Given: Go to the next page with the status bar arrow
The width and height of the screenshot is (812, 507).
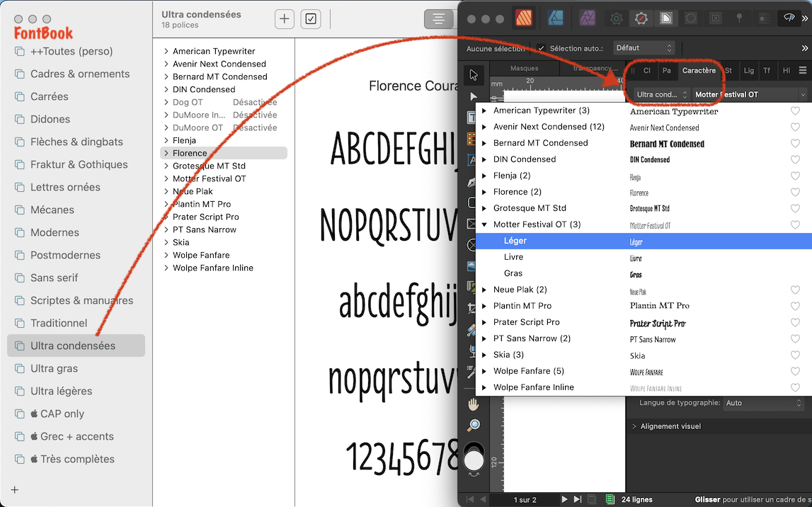Looking at the screenshot, I should [x=564, y=499].
